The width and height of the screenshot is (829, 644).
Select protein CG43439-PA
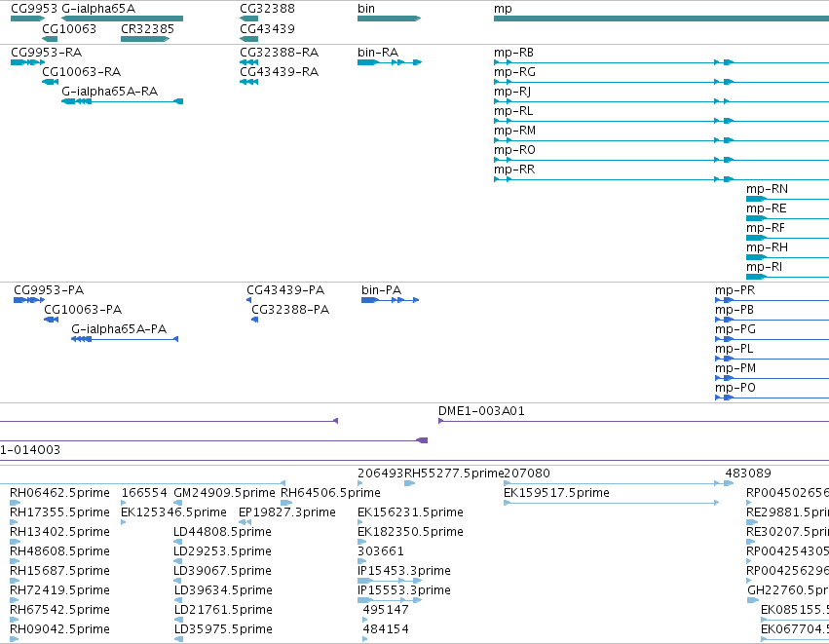pyautogui.click(x=248, y=300)
